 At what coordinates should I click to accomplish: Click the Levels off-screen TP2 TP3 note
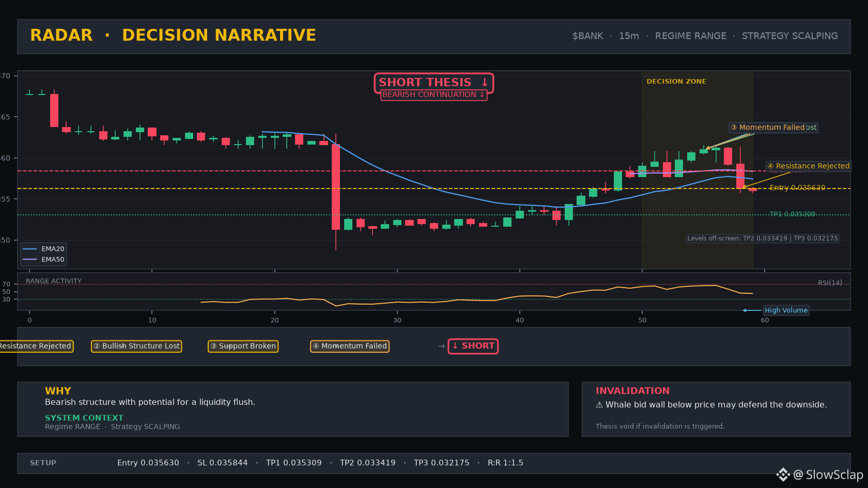click(763, 239)
